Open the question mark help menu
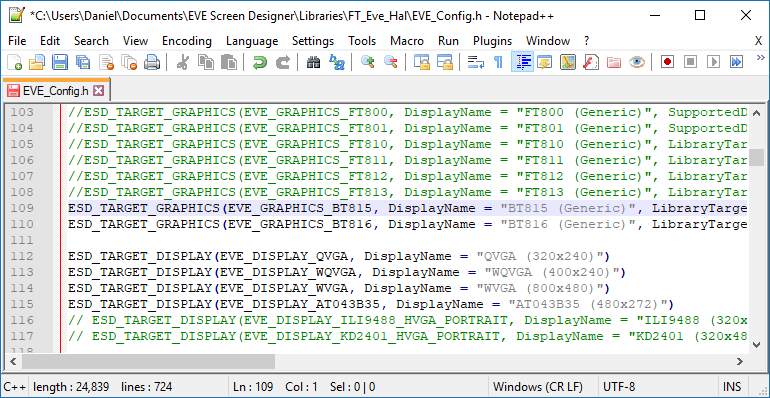Image resolution: width=770 pixels, height=398 pixels. pyautogui.click(x=586, y=41)
